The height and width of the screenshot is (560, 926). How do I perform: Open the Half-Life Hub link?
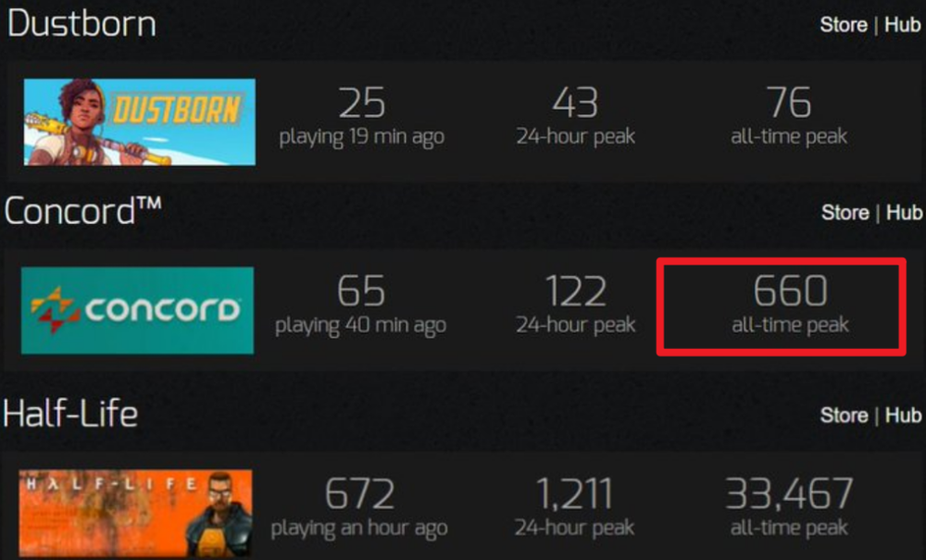point(903,416)
